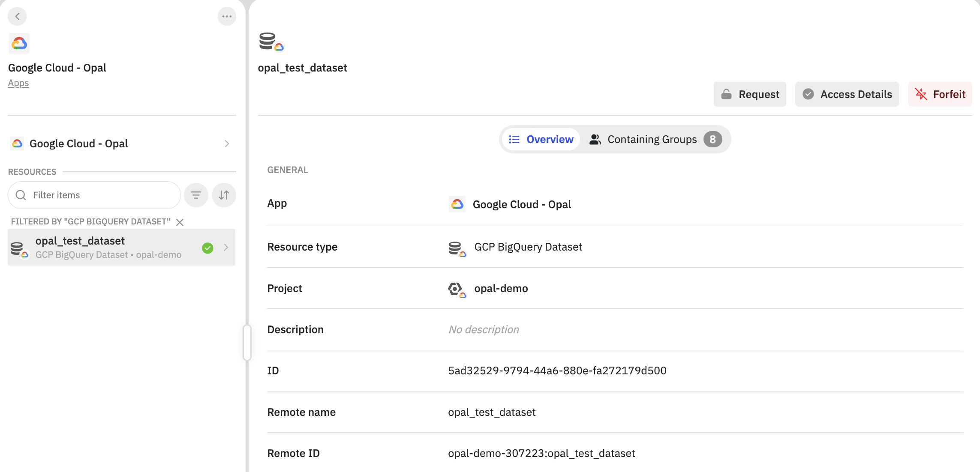
Task: Clear the GCP BigQuery Dataset filter
Action: 180,222
